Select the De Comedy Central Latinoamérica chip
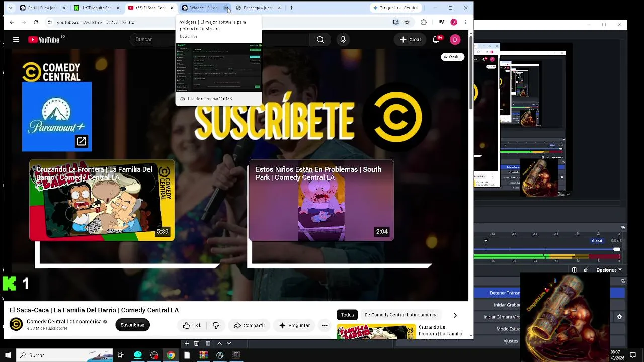 click(x=401, y=315)
